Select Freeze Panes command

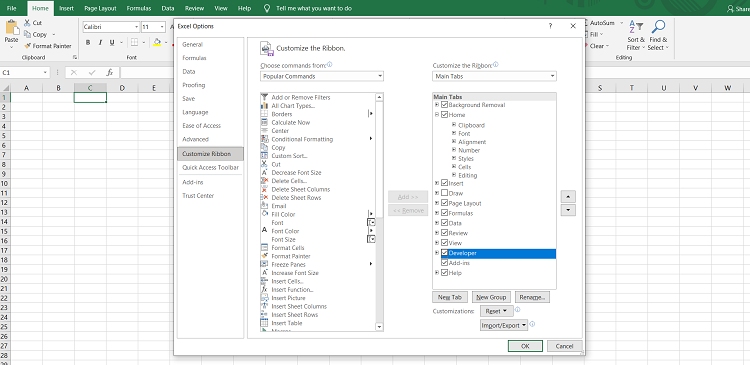click(x=317, y=265)
